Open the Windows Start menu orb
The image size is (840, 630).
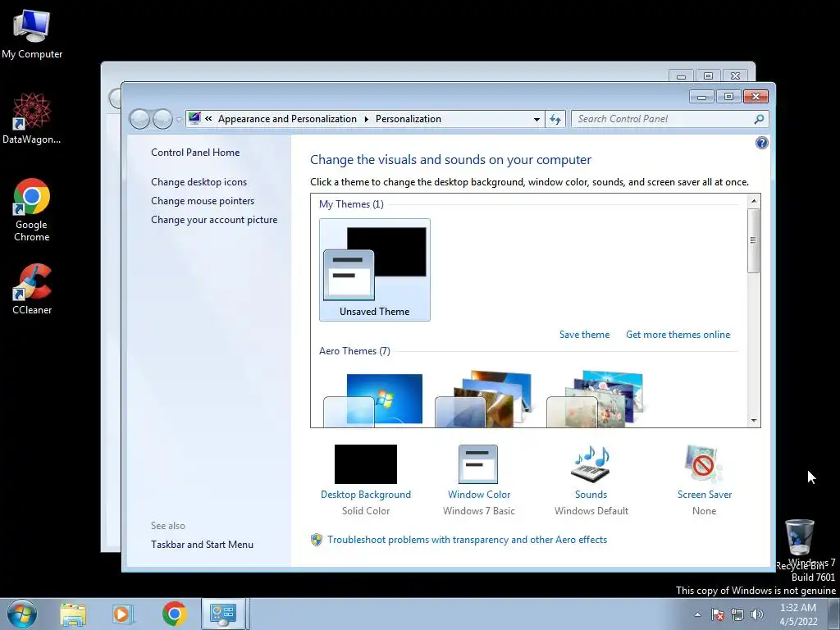coord(22,614)
